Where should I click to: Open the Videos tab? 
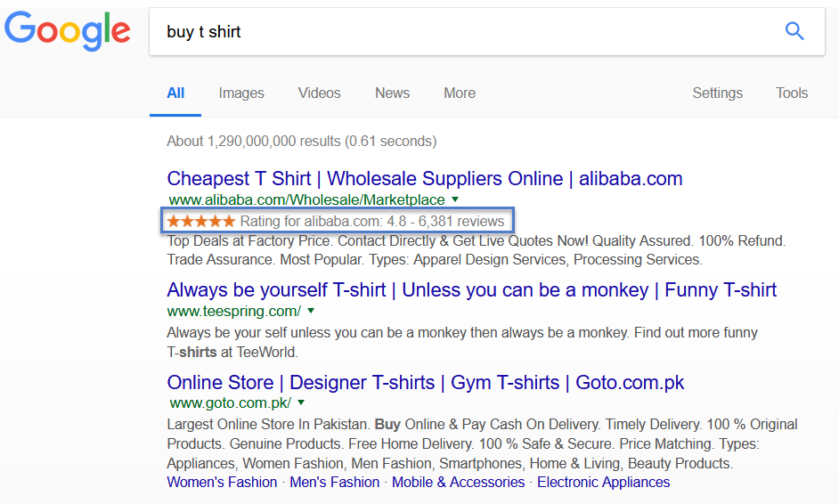click(x=319, y=93)
